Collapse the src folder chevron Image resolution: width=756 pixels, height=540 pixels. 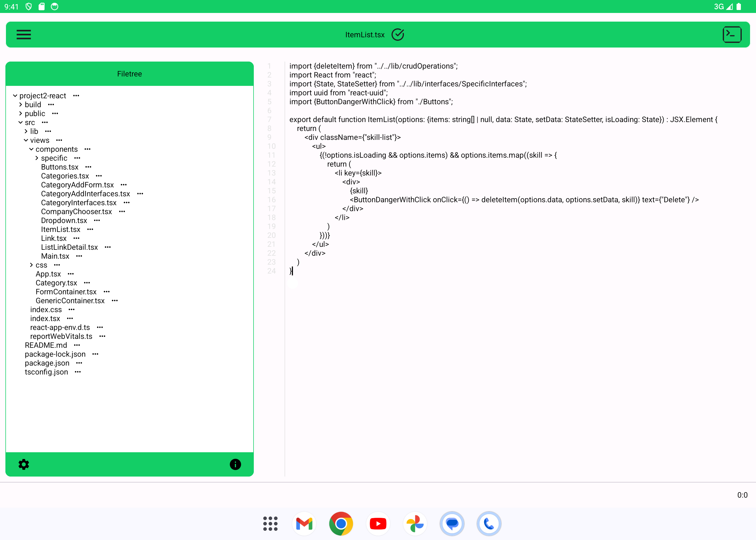coord(21,122)
